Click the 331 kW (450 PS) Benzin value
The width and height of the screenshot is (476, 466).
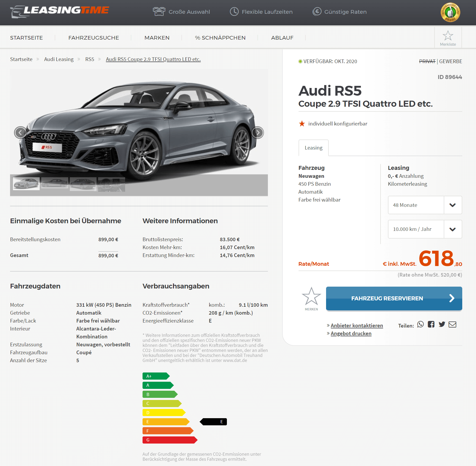pyautogui.click(x=104, y=305)
